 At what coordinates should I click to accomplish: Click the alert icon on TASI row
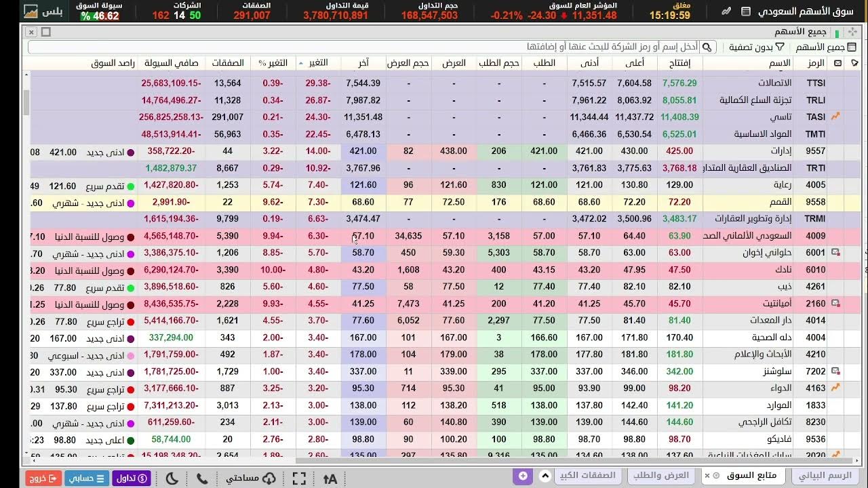point(835,117)
